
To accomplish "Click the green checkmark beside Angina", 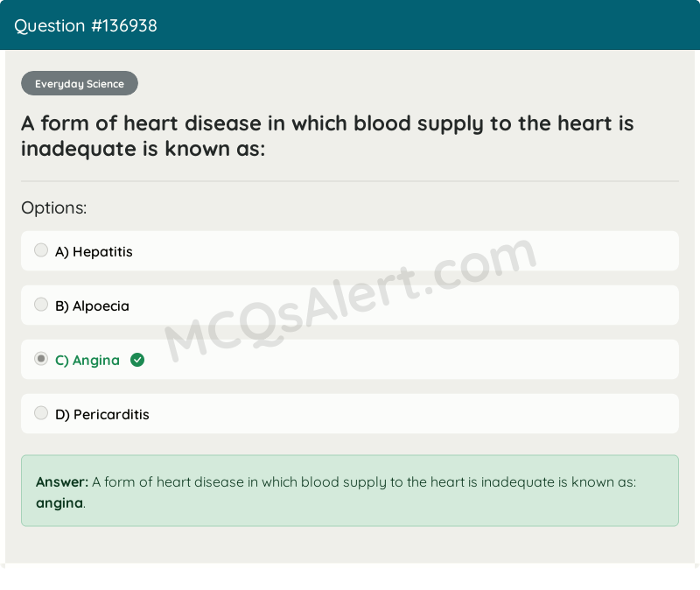I will tap(137, 359).
